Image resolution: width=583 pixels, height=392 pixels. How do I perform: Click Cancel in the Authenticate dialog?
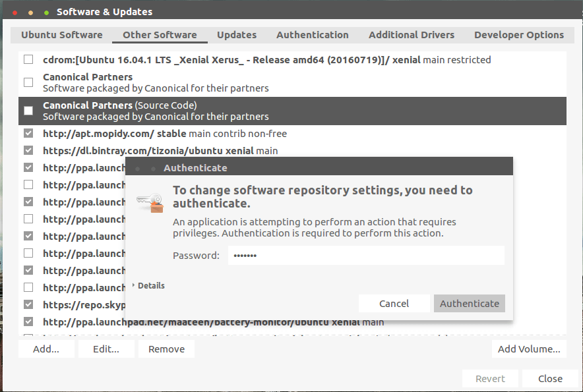[394, 304]
